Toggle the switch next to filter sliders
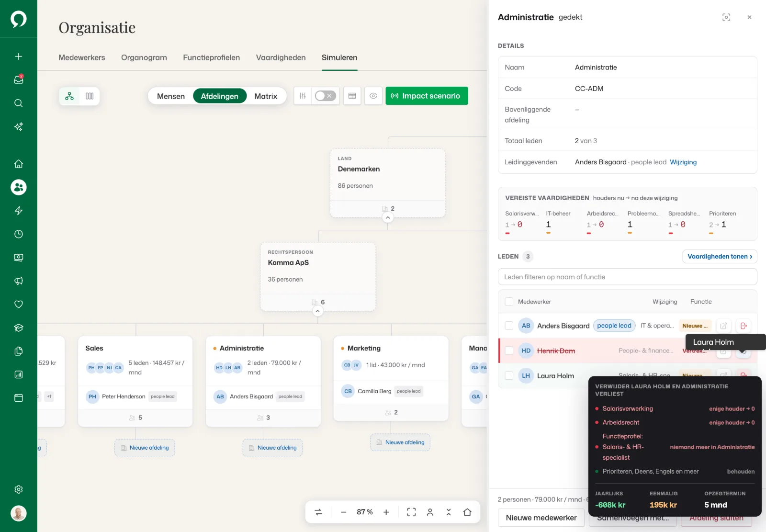Viewport: 766px width, 532px height. pyautogui.click(x=326, y=96)
